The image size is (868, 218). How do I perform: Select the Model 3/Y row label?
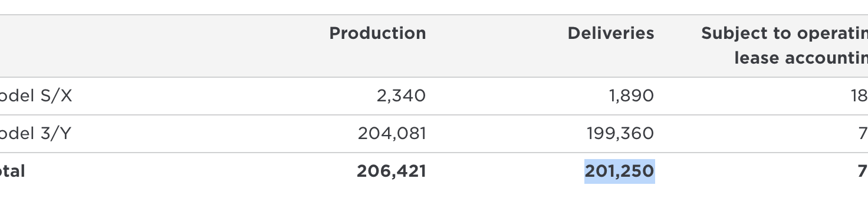coord(35,134)
